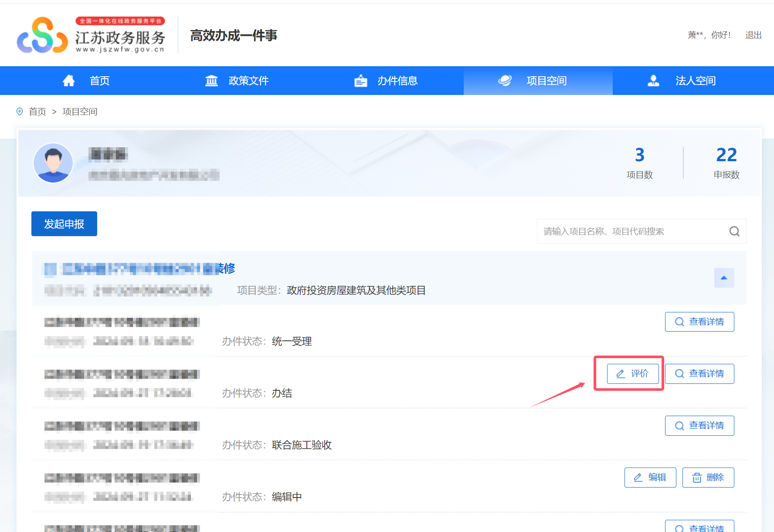Click the 项目数 count 3
774x532 pixels.
pos(639,155)
